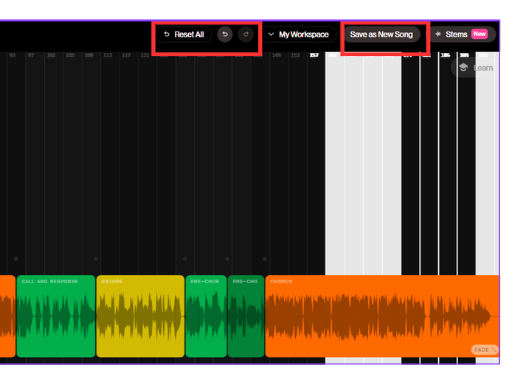Select the yellow Bridge section clip
515x371 pixels.
140,316
